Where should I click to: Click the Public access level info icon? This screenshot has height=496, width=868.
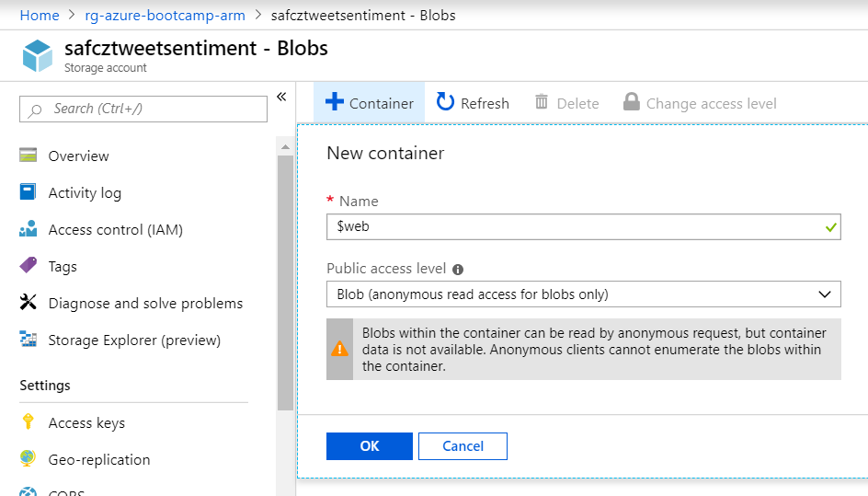(458, 270)
